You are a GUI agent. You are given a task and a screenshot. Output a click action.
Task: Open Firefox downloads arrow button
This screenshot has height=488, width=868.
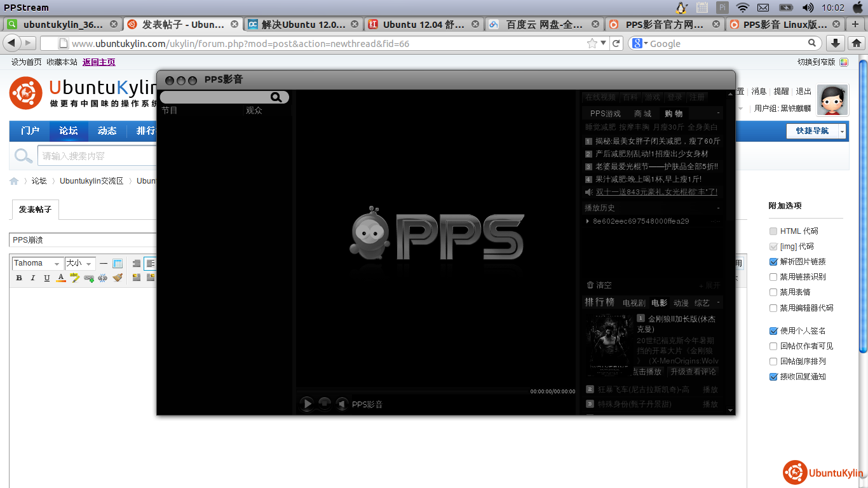click(x=836, y=43)
